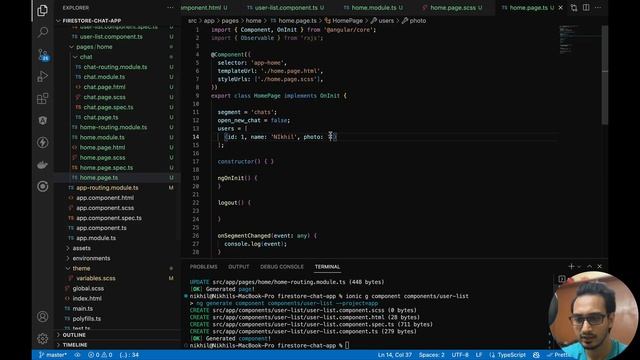The image size is (640, 360).
Task: Close the terminal panel
Action: pyautogui.click(x=599, y=266)
